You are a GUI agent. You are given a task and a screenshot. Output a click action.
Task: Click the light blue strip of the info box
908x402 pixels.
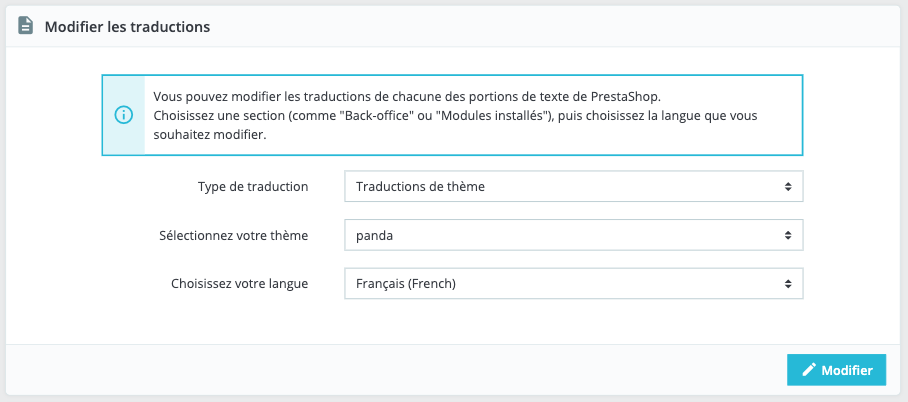[x=124, y=138]
